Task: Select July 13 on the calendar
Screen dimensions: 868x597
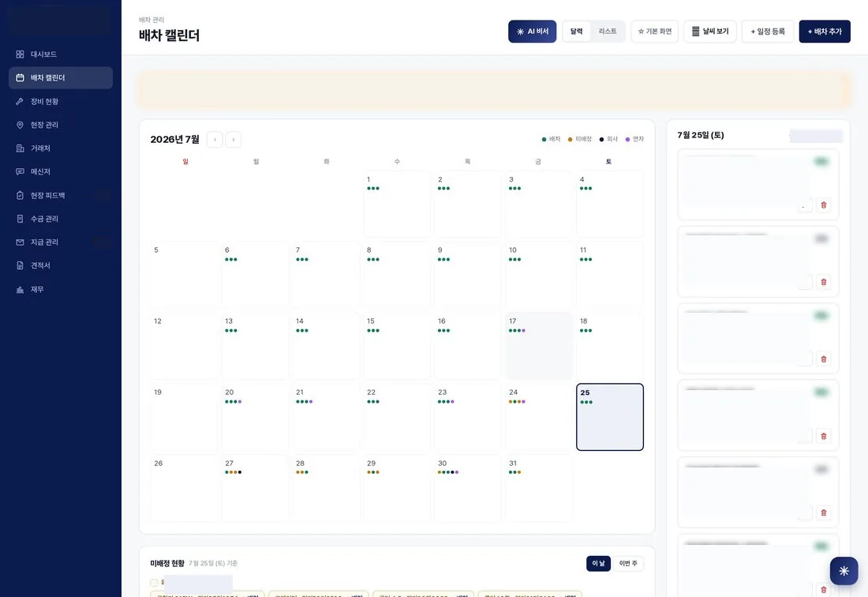Action: click(255, 346)
